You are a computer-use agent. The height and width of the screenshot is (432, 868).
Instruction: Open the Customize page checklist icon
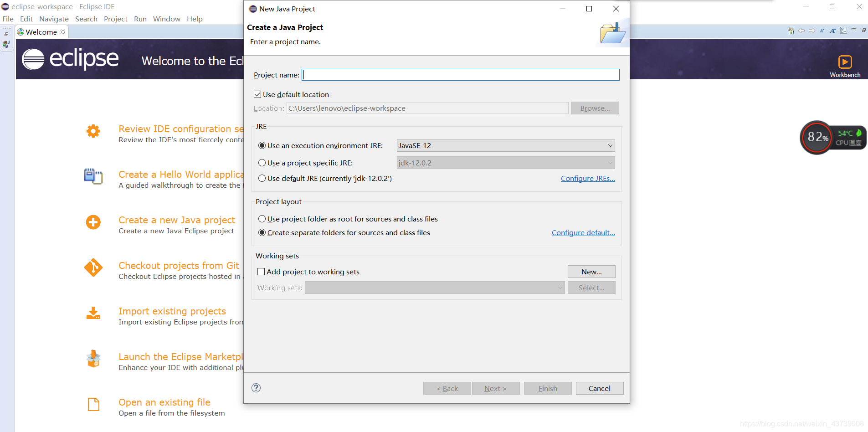(844, 31)
